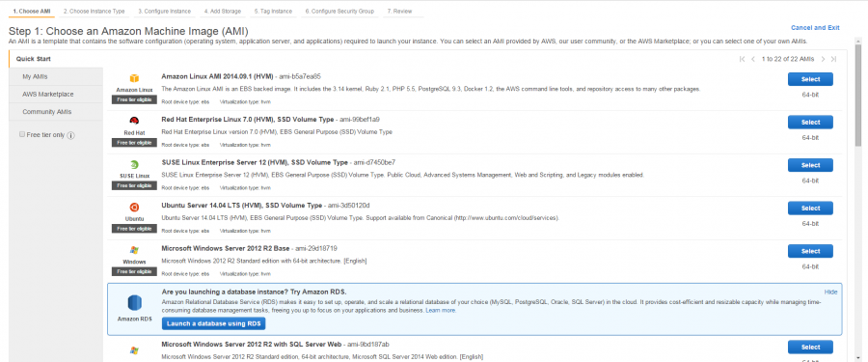The width and height of the screenshot is (868, 362).
Task: Click the info icon beside Free tier only
Action: [x=71, y=135]
